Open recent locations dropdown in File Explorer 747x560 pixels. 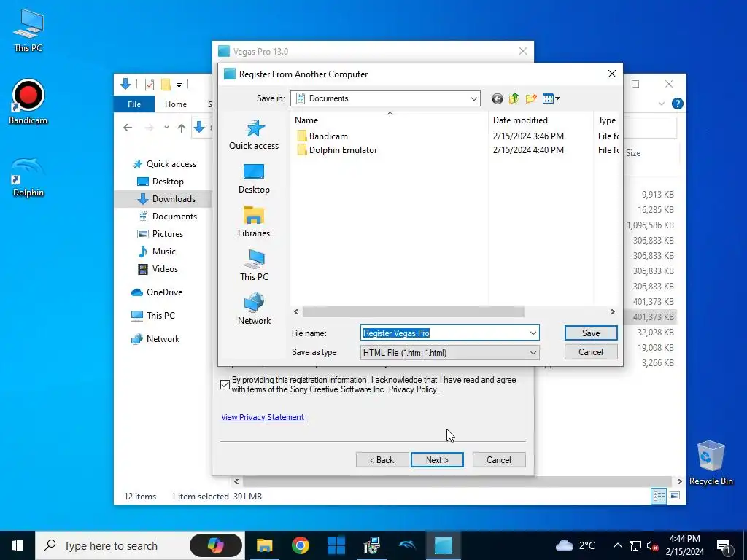point(166,128)
